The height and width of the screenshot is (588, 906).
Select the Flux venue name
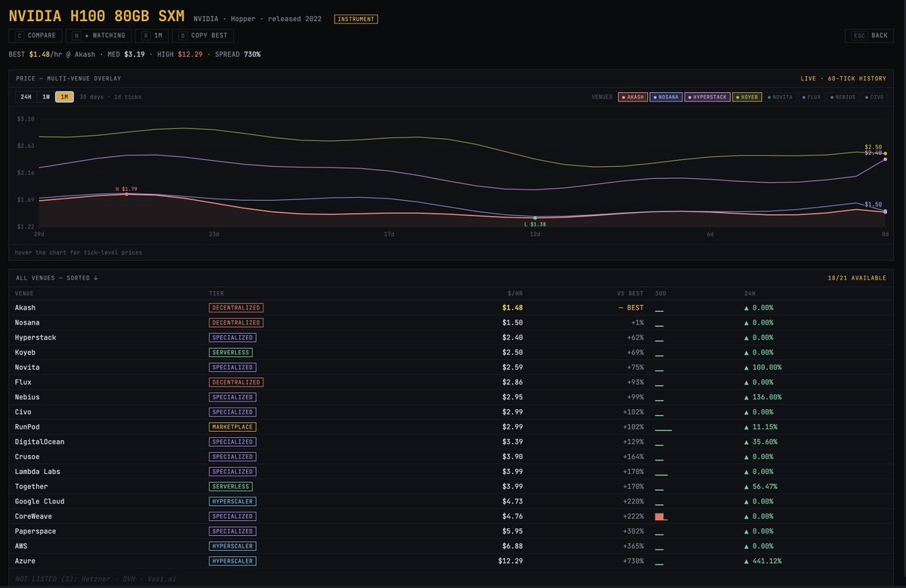click(x=23, y=382)
